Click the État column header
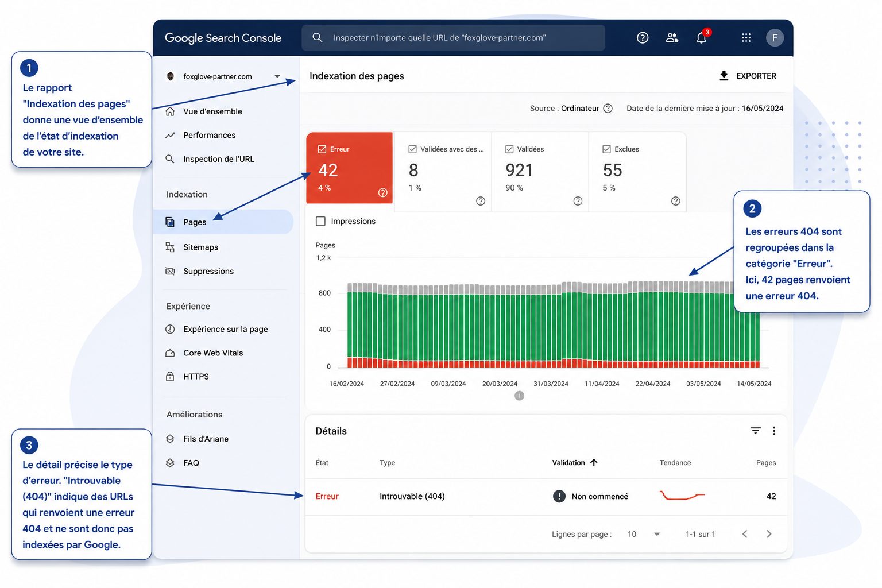Image resolution: width=882 pixels, height=588 pixels. pos(322,463)
